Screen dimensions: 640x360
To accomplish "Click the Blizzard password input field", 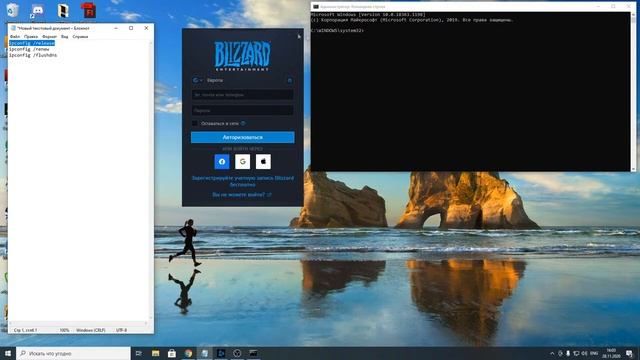I will pyautogui.click(x=242, y=110).
